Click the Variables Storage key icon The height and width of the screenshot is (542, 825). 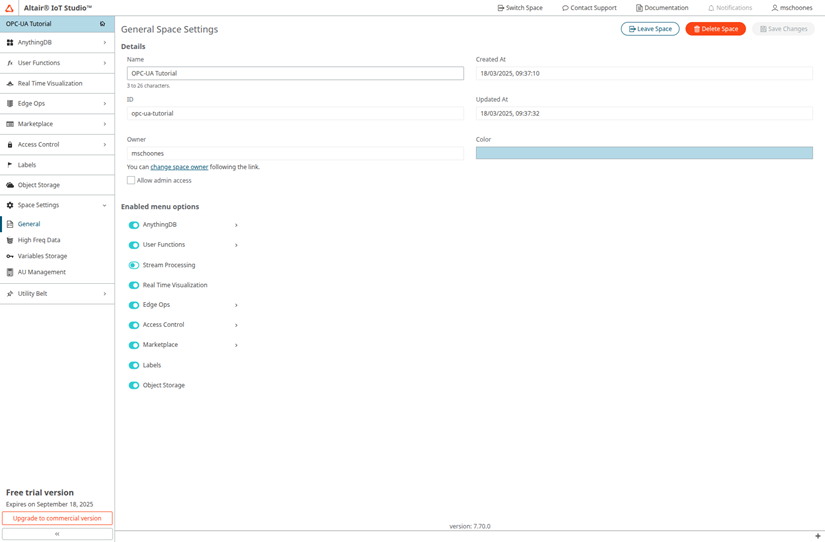point(9,256)
